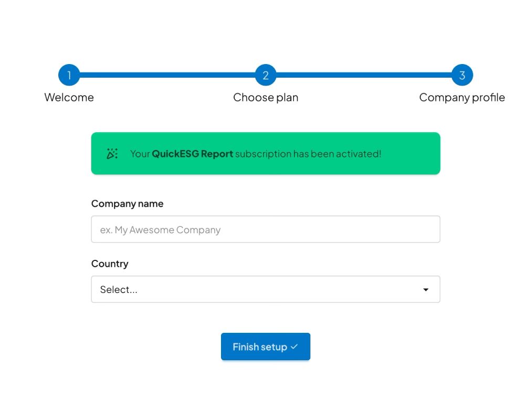Click the progress bar between steps 1 and 2
The height and width of the screenshot is (420, 525).
(167, 75)
